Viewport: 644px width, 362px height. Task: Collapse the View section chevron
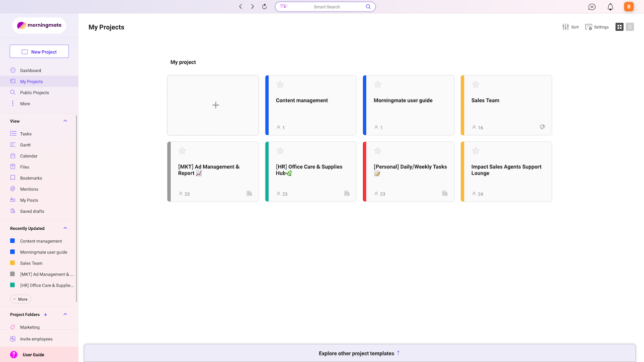pyautogui.click(x=65, y=121)
